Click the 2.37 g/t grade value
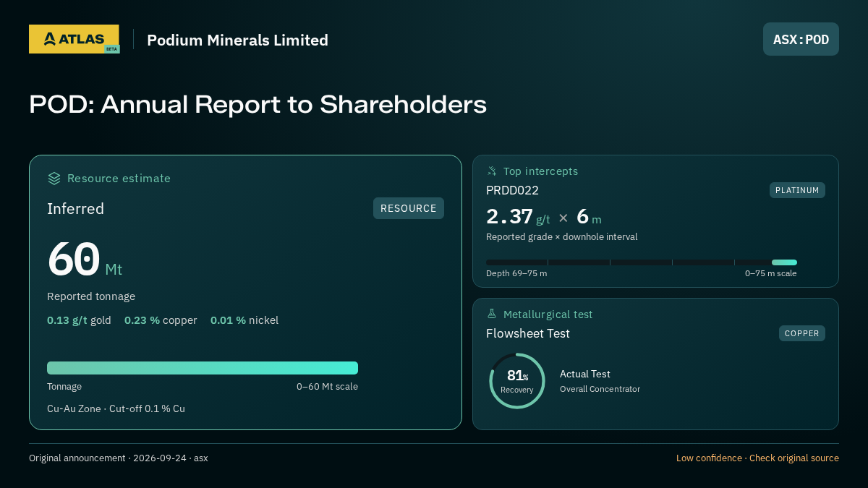The width and height of the screenshot is (868, 488). pos(518,217)
